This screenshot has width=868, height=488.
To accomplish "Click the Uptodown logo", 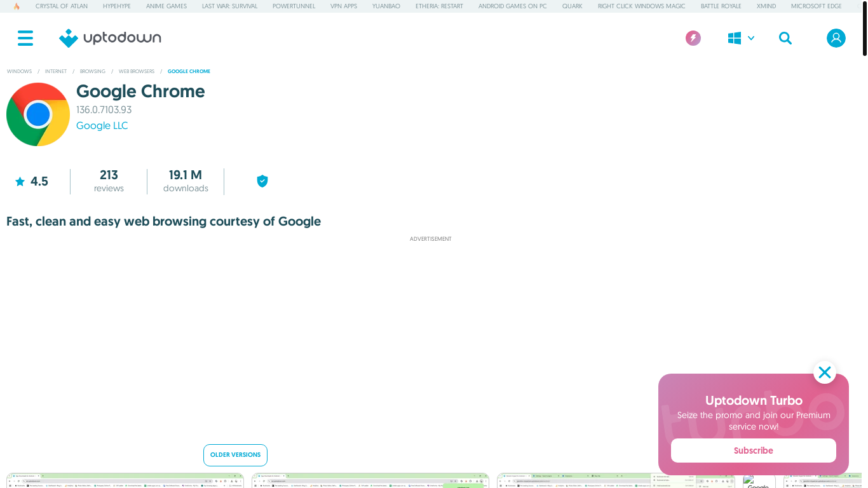I will [110, 38].
